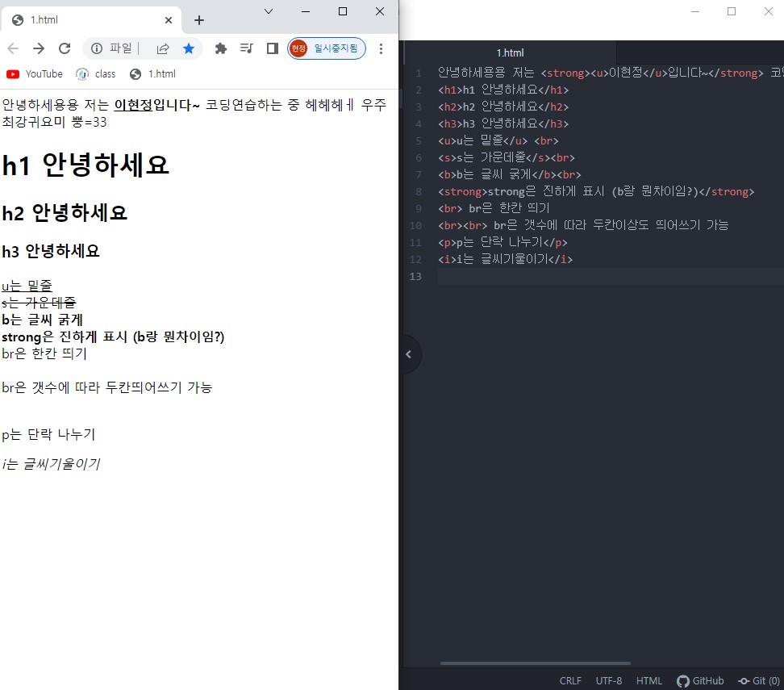Open the 1.html bookmark

[153, 74]
